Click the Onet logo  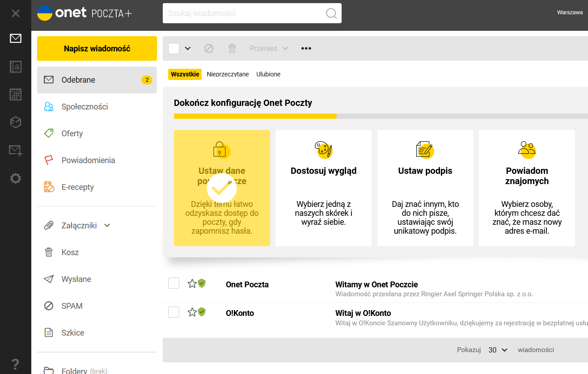(62, 13)
